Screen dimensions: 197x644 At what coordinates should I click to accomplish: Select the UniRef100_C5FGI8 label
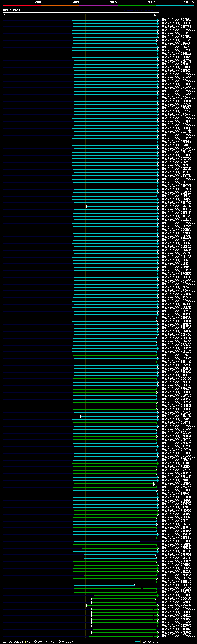177,460
